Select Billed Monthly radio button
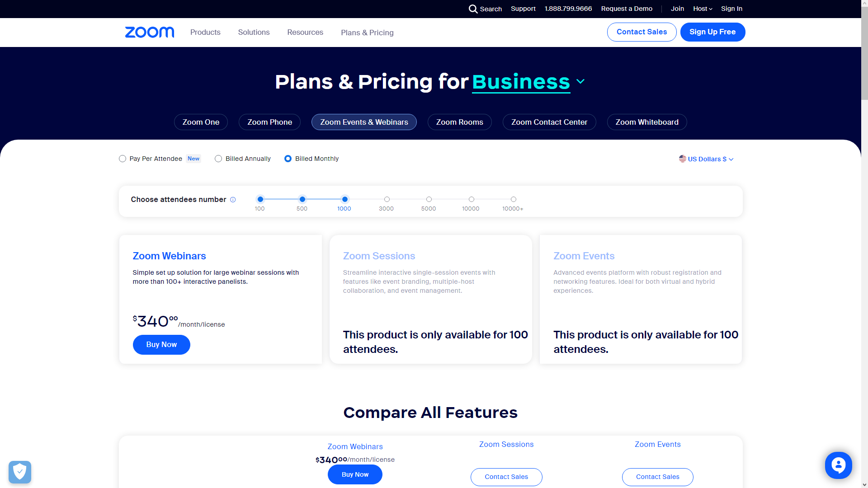Screen dimensions: 868x488 click(x=288, y=159)
